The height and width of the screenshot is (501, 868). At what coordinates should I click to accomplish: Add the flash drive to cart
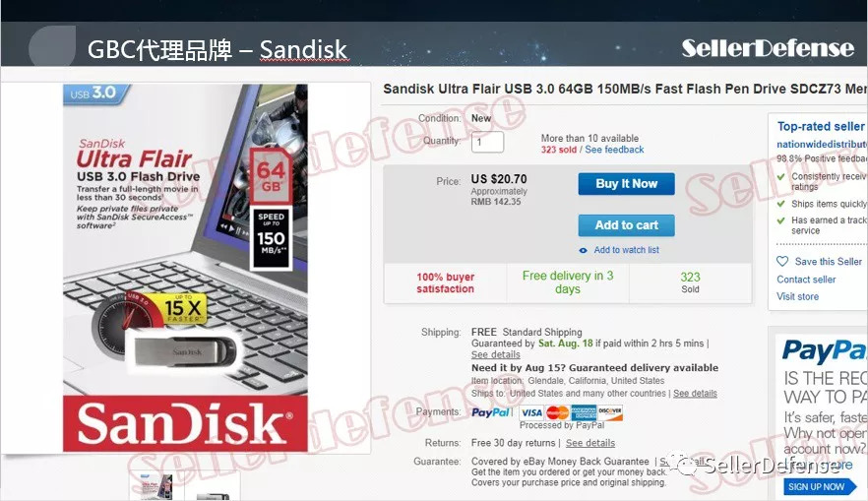pos(626,225)
